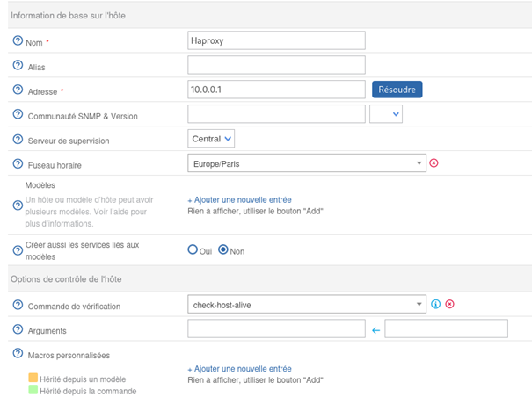Add a new entry under Macros personnalisées
The width and height of the screenshot is (532, 404).
coord(239,369)
